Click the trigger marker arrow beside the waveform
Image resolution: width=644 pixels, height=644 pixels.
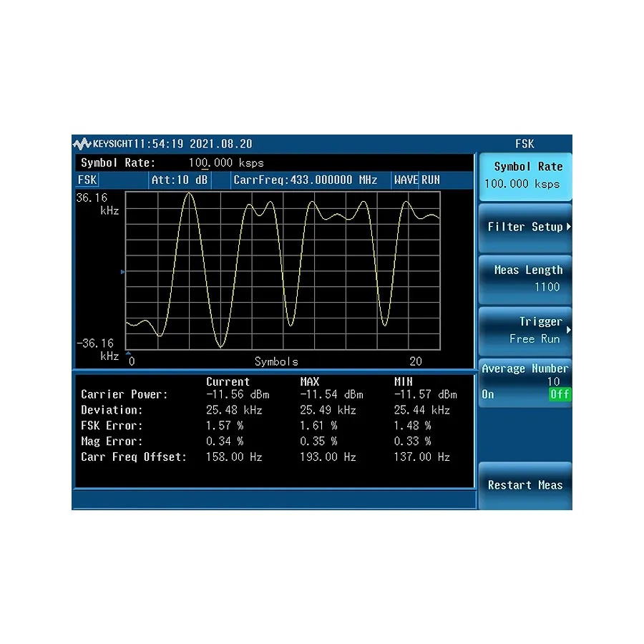pyautogui.click(x=122, y=272)
